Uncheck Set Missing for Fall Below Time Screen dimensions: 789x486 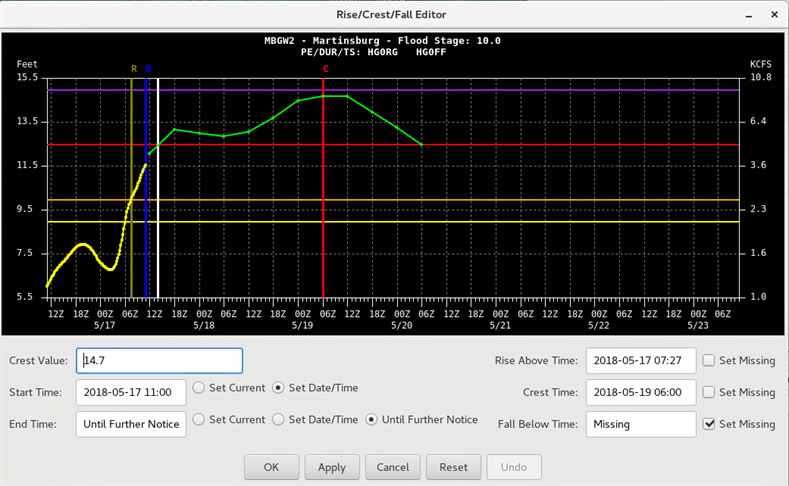(x=708, y=424)
